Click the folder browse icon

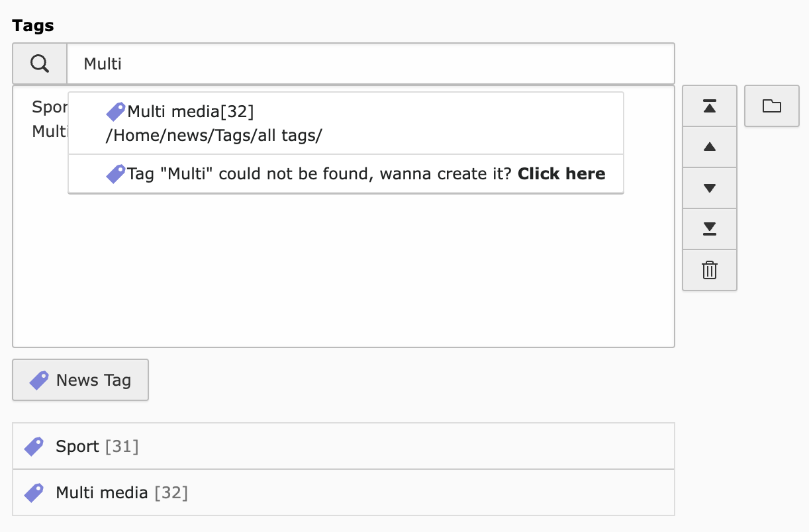click(x=771, y=105)
